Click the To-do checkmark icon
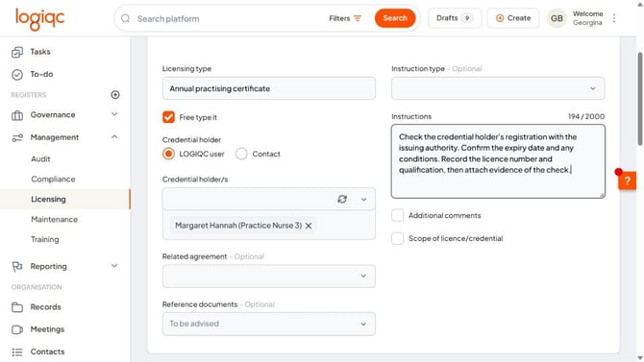 (17, 74)
